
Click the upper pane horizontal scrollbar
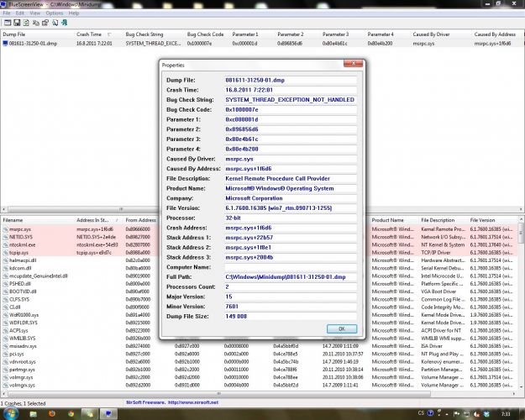point(262,209)
